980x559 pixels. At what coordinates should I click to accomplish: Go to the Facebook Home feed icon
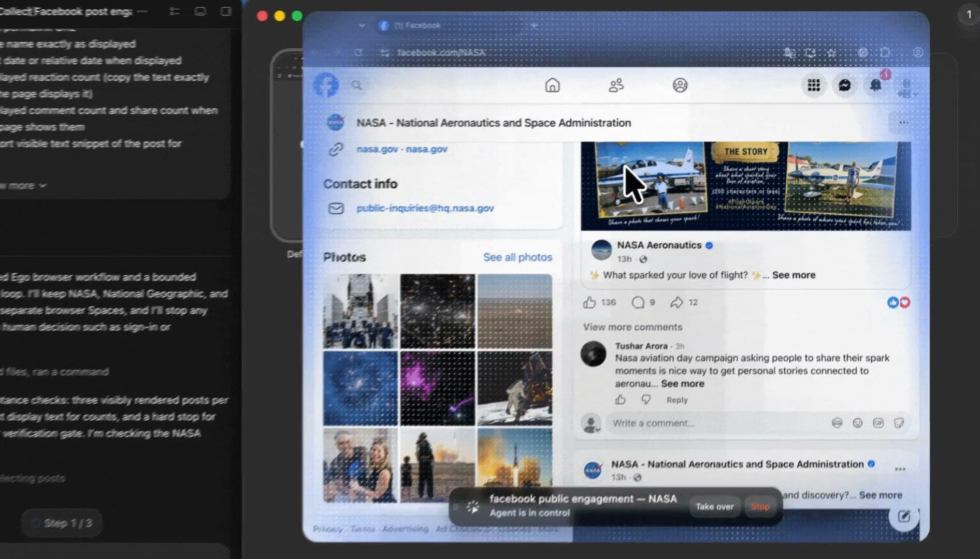click(x=552, y=85)
